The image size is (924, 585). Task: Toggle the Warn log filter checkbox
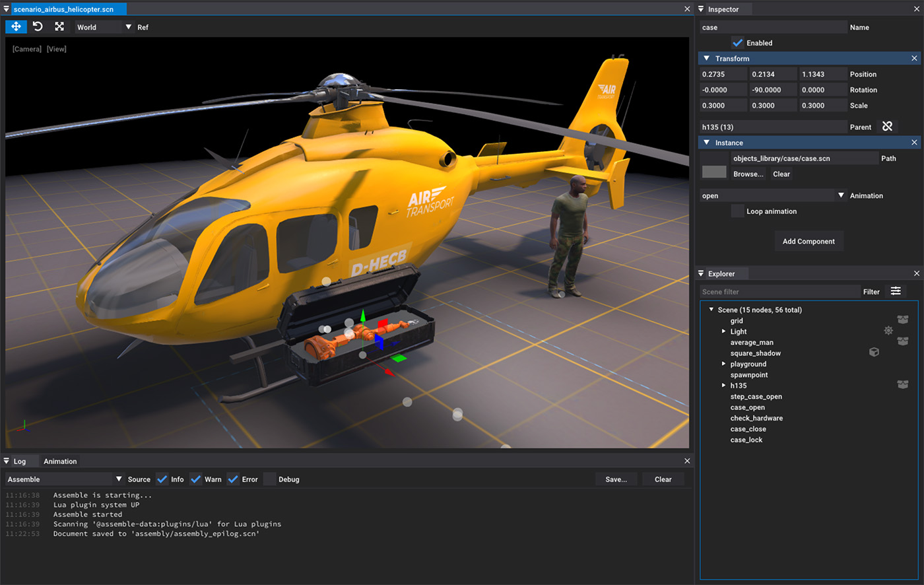coord(195,479)
